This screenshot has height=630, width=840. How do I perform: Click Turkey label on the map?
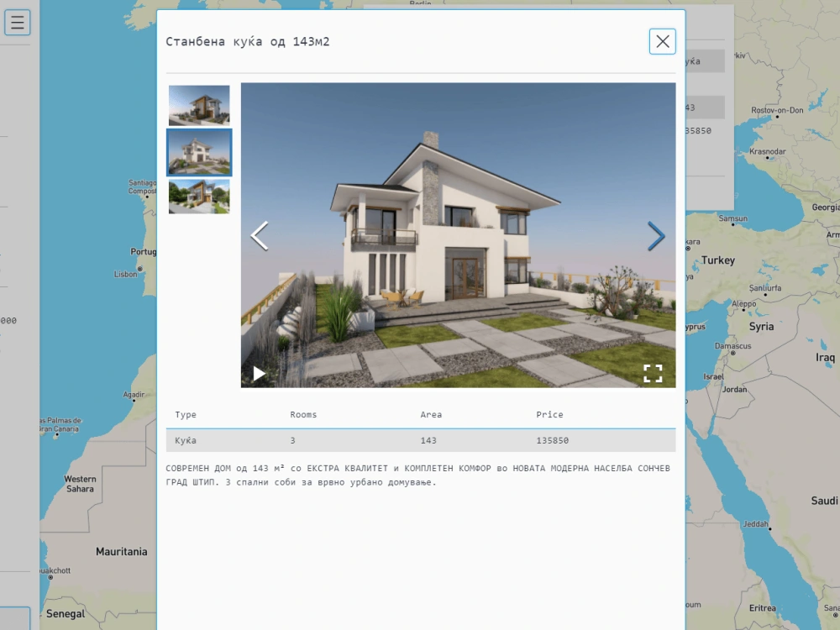point(718,260)
